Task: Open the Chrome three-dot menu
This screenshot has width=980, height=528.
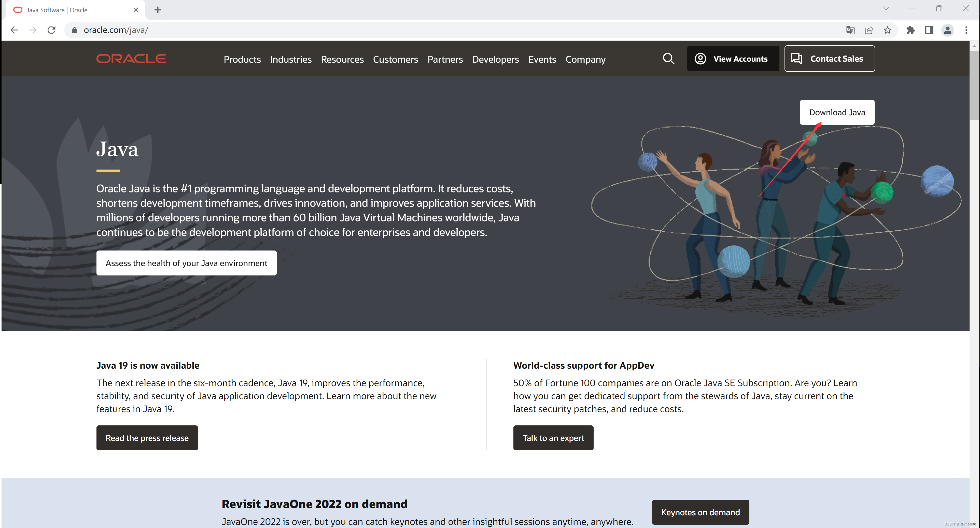Action: coord(966,30)
